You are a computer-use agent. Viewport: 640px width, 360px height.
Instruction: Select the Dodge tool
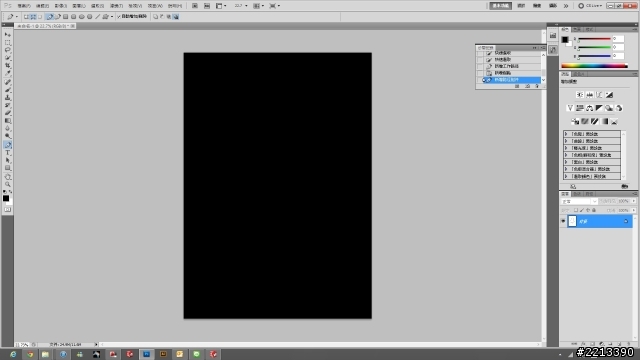(7, 136)
